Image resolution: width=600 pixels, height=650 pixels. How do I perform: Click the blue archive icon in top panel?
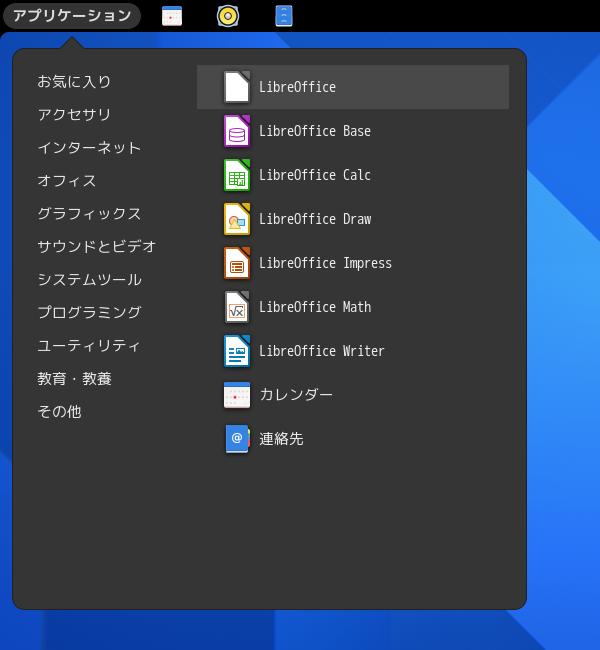point(284,16)
